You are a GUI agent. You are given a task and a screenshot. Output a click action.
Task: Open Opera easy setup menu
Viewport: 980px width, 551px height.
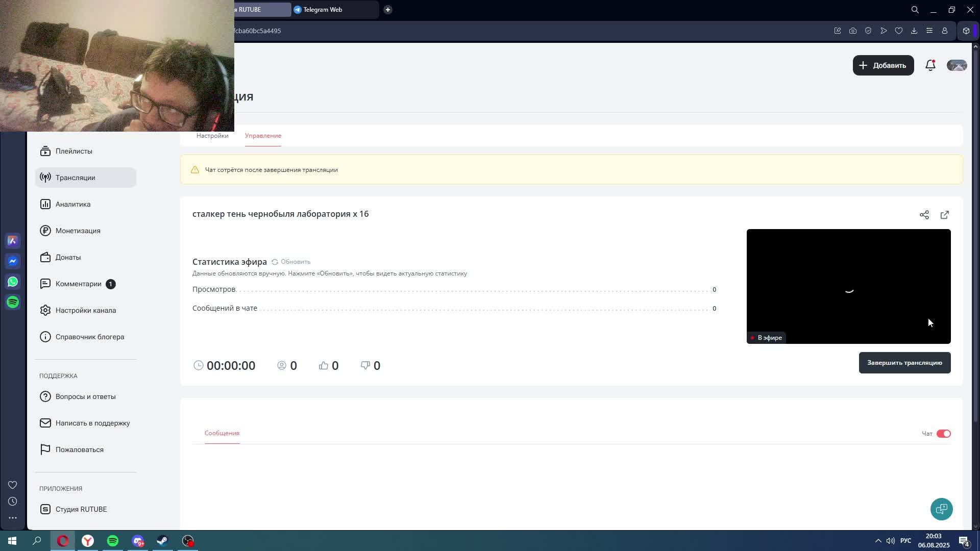(929, 31)
